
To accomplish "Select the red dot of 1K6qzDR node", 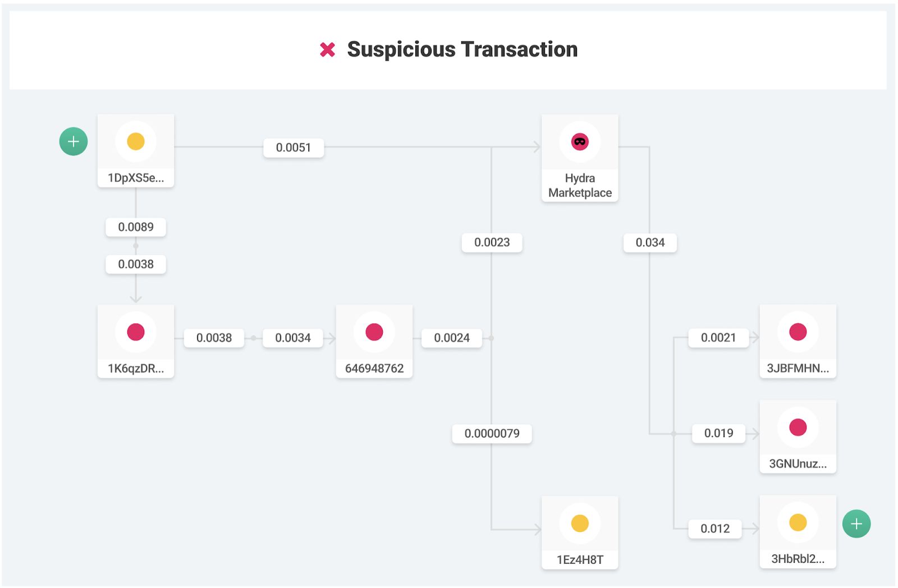I will [136, 332].
